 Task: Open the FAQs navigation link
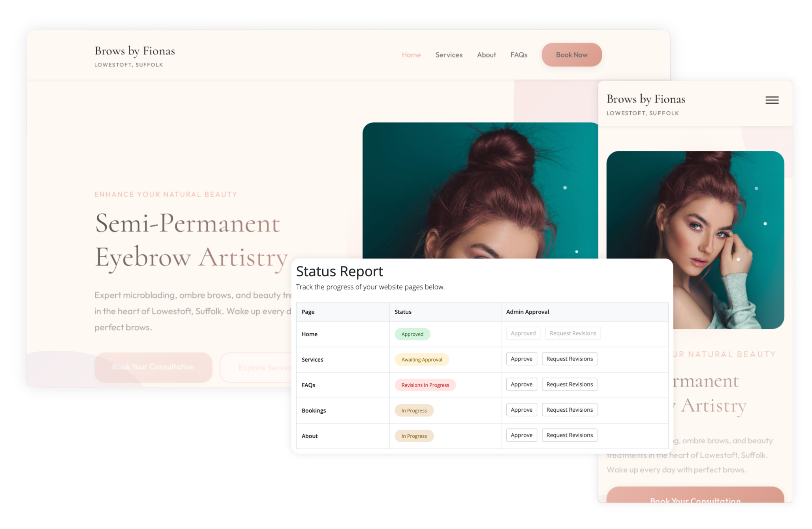pos(519,55)
